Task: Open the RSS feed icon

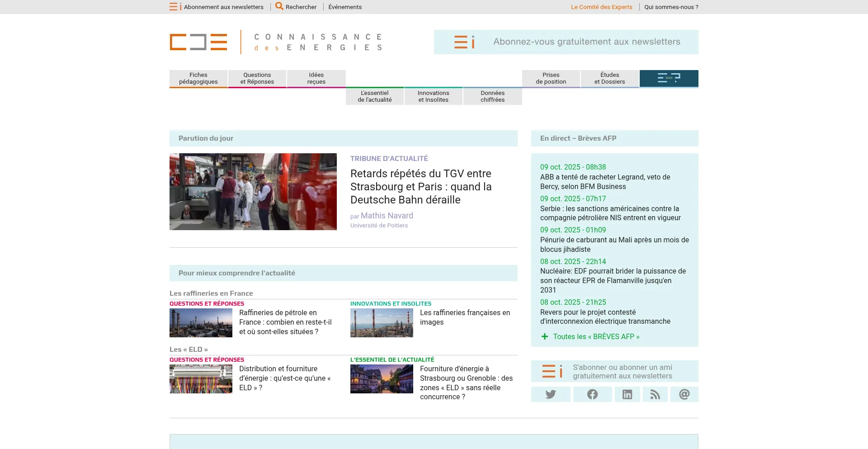Action: 655,394
